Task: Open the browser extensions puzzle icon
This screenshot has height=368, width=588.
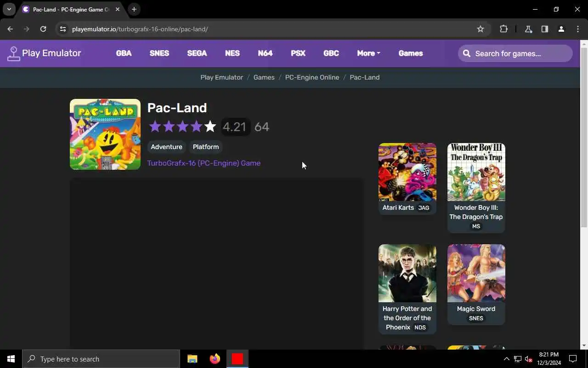Action: (x=503, y=29)
